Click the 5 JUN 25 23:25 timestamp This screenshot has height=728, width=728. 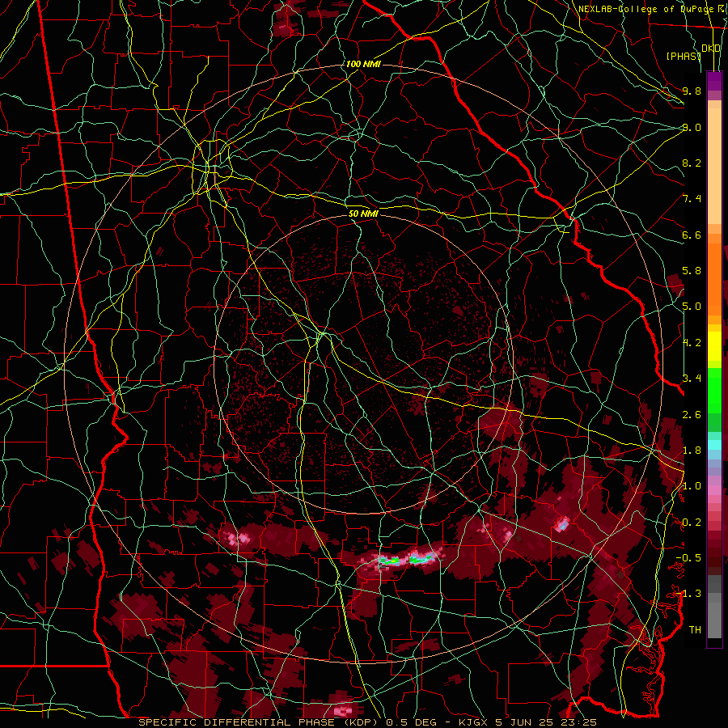pyautogui.click(x=547, y=722)
